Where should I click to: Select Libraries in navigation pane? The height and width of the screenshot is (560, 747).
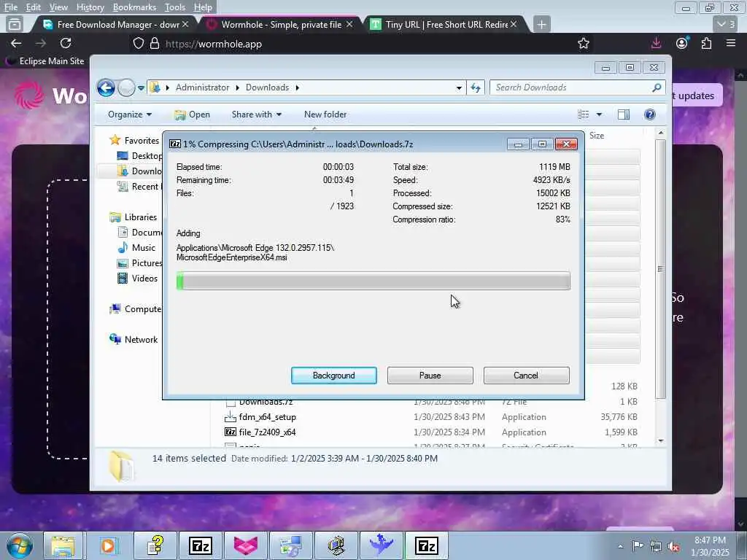pyautogui.click(x=140, y=217)
